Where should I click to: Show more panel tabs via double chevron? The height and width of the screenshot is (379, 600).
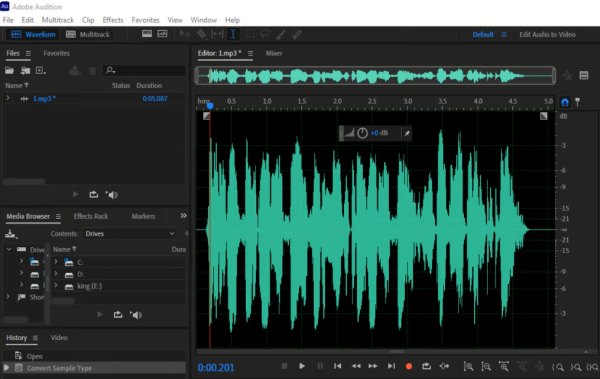pyautogui.click(x=184, y=216)
